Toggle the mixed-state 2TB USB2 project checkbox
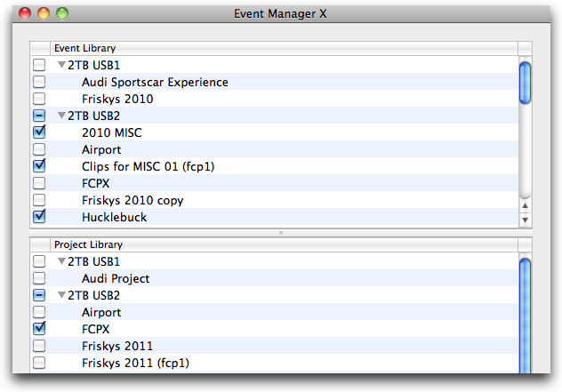 39,295
